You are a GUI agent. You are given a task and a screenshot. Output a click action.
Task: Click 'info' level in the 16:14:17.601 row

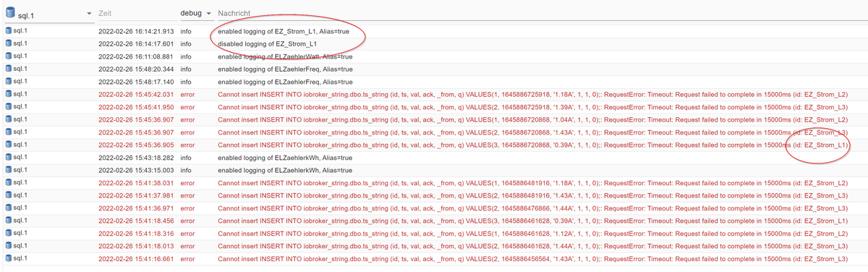pos(186,44)
